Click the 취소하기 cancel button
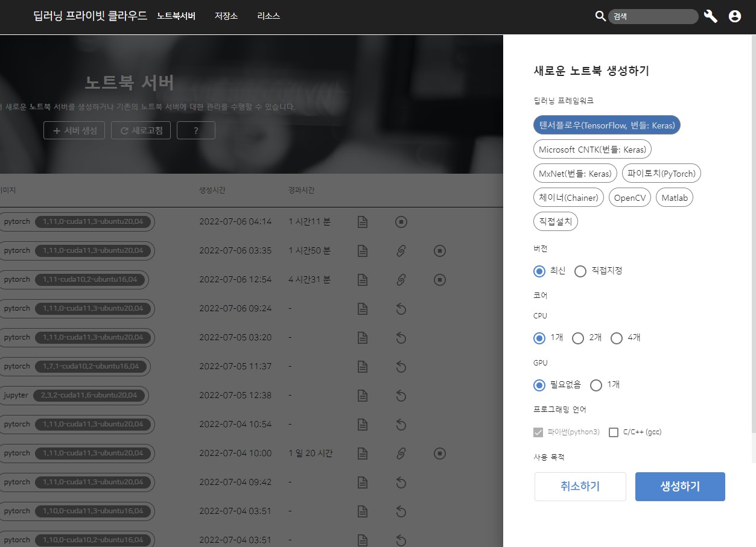This screenshot has width=756, height=547. (580, 487)
